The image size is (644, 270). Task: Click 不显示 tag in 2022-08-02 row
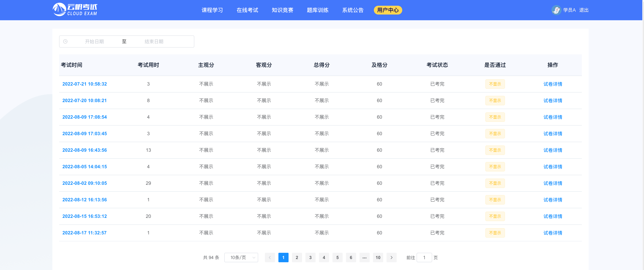495,183
